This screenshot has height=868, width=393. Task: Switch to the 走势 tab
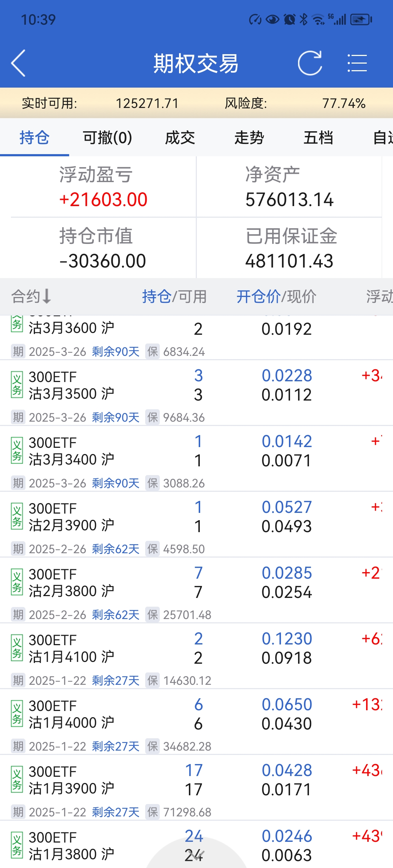click(x=249, y=138)
